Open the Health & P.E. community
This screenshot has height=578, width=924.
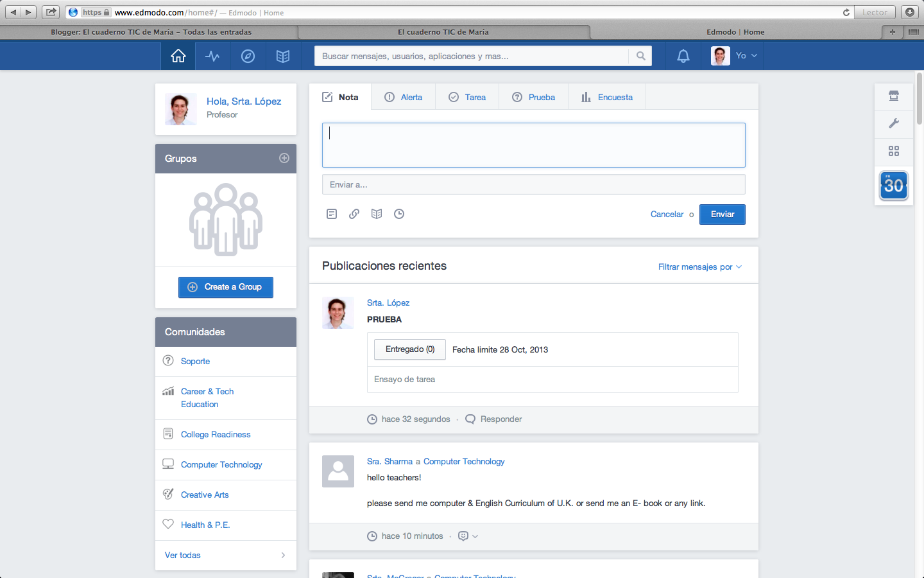pyautogui.click(x=205, y=525)
